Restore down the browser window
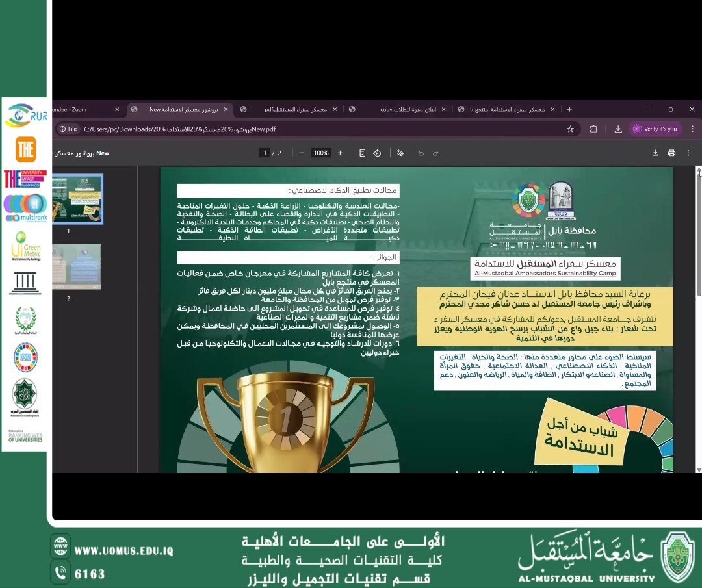 [x=671, y=109]
